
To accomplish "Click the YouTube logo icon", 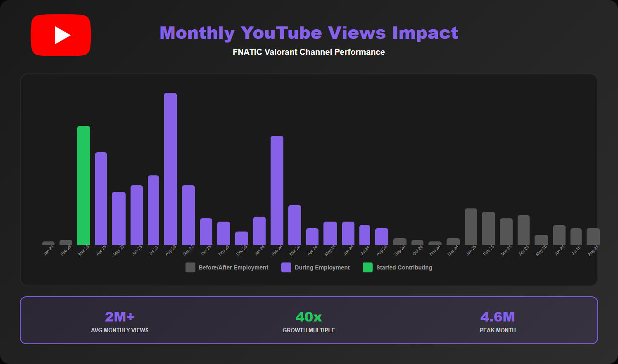I will [61, 35].
